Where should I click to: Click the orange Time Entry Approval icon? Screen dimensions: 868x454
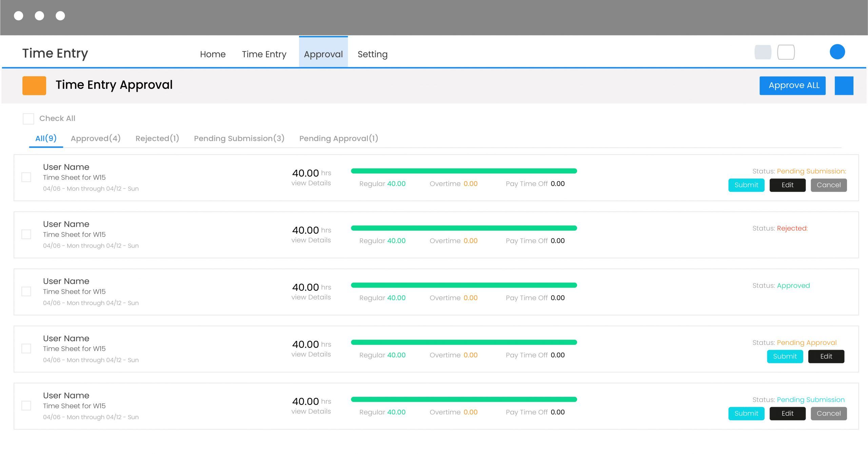click(x=34, y=85)
